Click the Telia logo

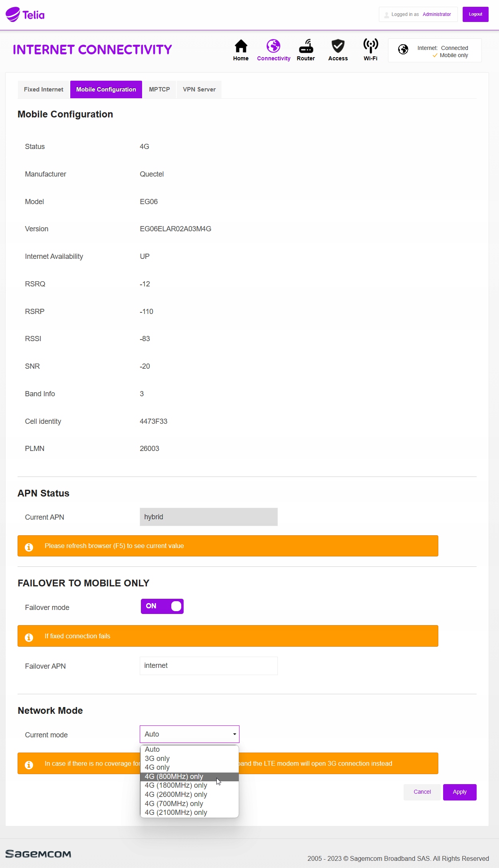[x=25, y=15]
